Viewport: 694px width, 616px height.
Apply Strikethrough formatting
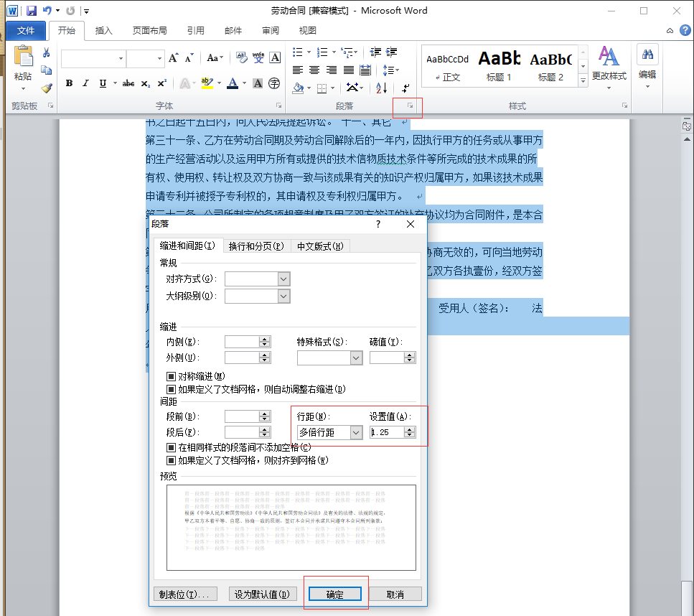[x=128, y=83]
